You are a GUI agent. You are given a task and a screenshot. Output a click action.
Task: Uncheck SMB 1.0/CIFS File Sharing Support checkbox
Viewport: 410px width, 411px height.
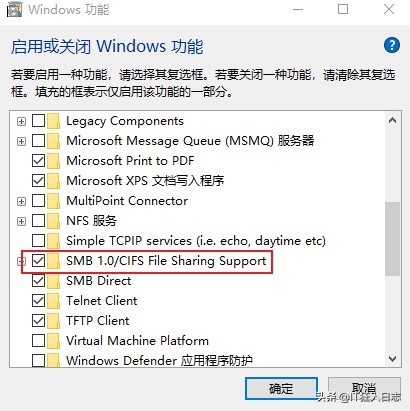[x=38, y=261]
